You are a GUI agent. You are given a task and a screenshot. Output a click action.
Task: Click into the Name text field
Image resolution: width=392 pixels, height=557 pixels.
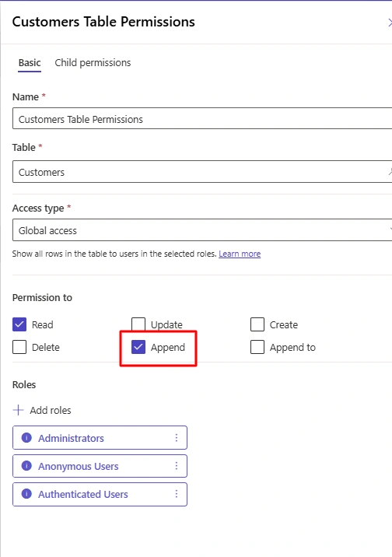tap(202, 118)
